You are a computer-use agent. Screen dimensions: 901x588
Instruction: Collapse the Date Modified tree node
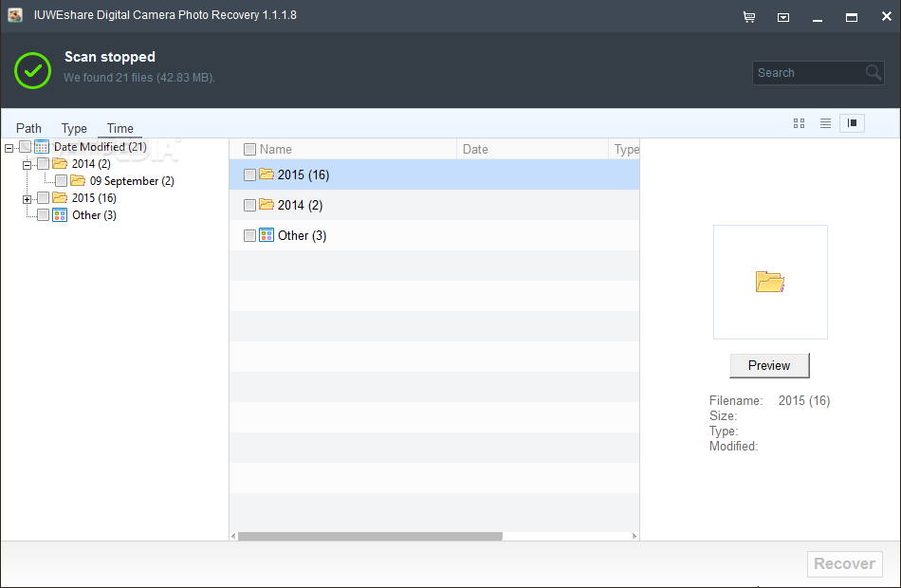click(x=9, y=148)
